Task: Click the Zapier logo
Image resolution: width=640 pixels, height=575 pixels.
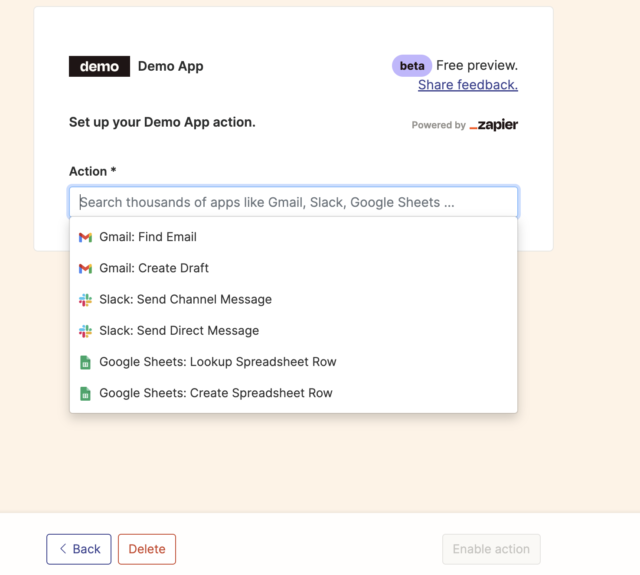Action: pyautogui.click(x=493, y=124)
